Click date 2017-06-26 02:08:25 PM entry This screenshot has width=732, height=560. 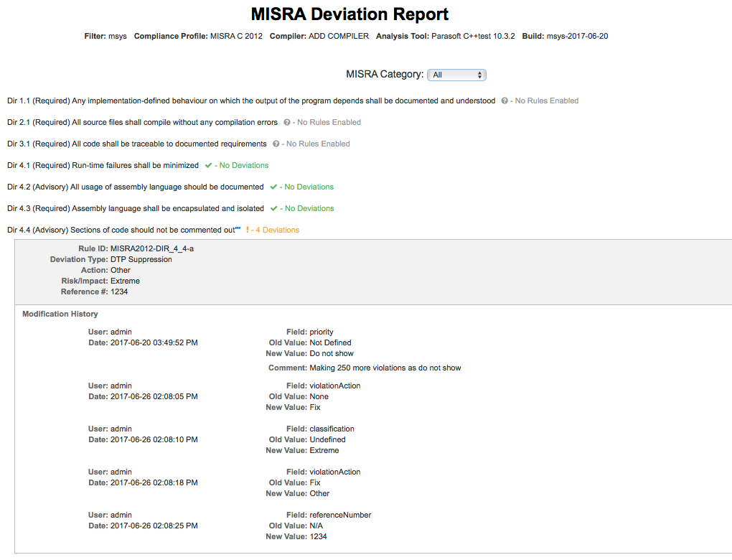click(x=154, y=525)
